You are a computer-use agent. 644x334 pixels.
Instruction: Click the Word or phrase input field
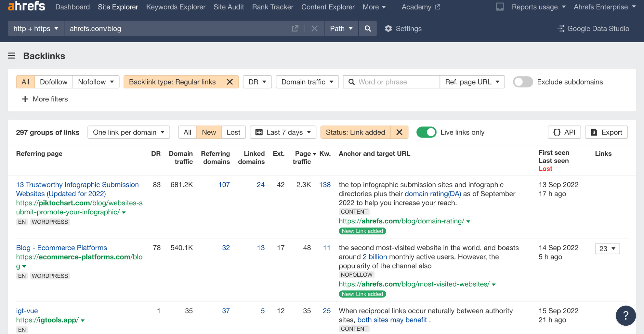[391, 82]
